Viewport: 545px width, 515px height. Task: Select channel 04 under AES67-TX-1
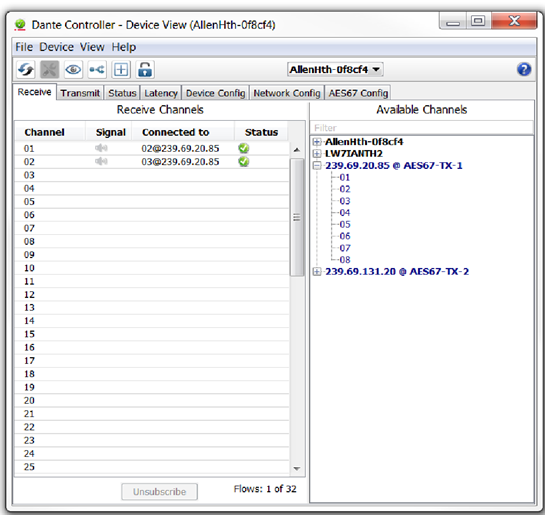(344, 213)
